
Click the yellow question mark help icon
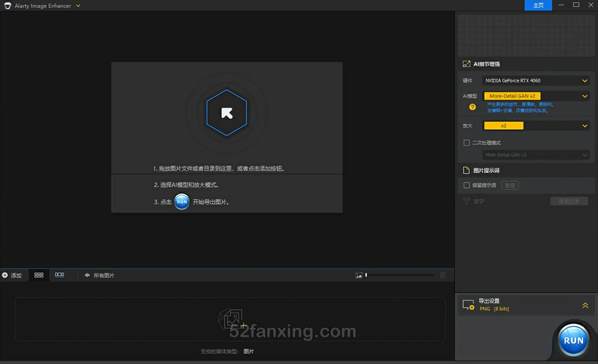tap(472, 107)
